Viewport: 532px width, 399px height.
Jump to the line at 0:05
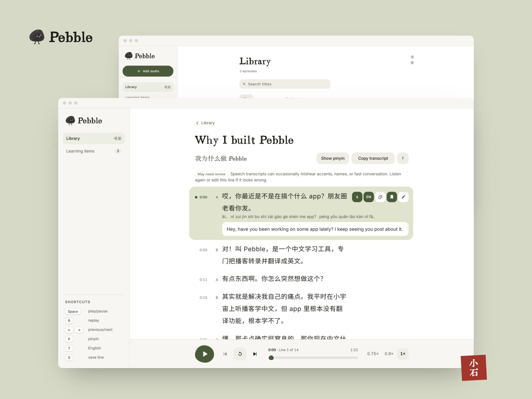tap(203, 250)
